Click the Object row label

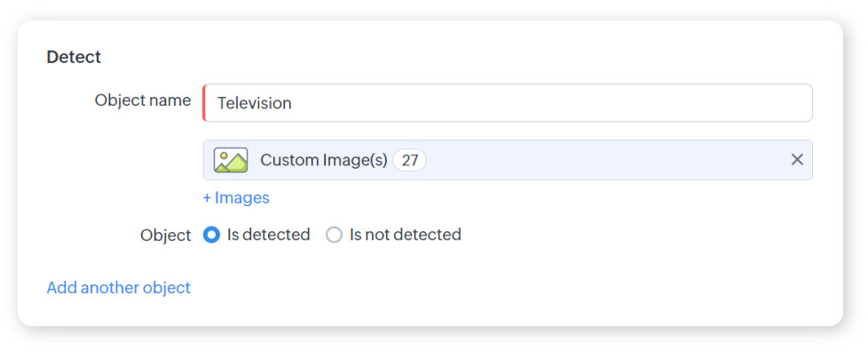pos(165,235)
